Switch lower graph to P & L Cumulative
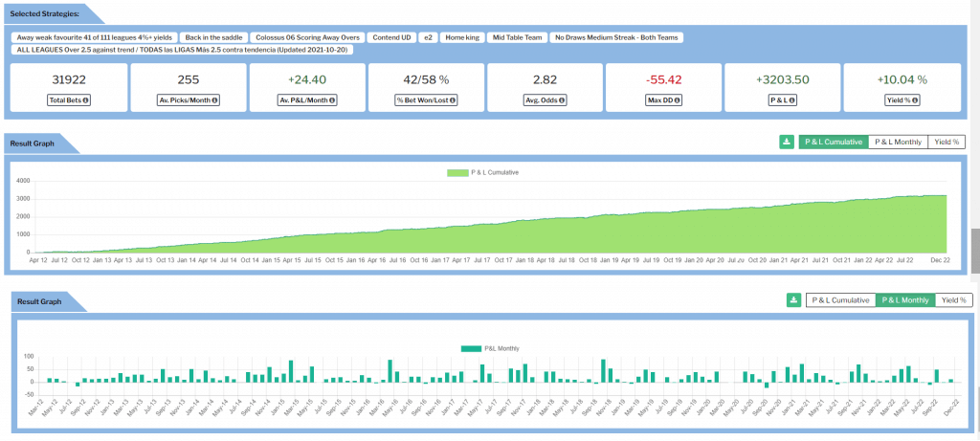The height and width of the screenshot is (441, 980). click(x=840, y=300)
